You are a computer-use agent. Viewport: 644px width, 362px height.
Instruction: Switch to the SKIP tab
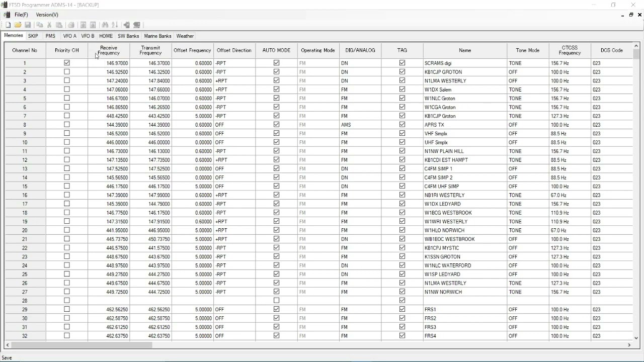click(33, 36)
